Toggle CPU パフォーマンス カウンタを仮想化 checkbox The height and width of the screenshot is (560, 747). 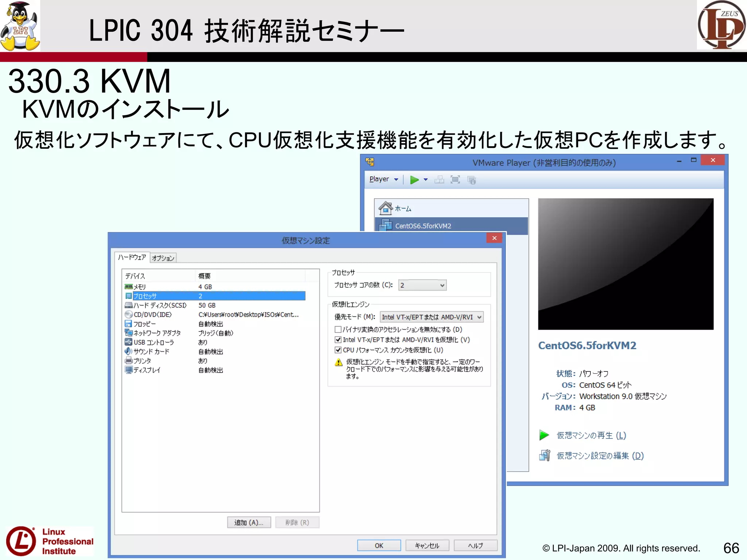tap(338, 350)
